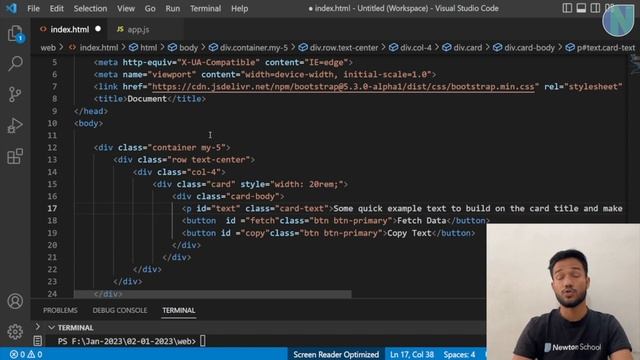Select the TERMINAL panel tab
The height and width of the screenshot is (360, 640).
coord(179,310)
